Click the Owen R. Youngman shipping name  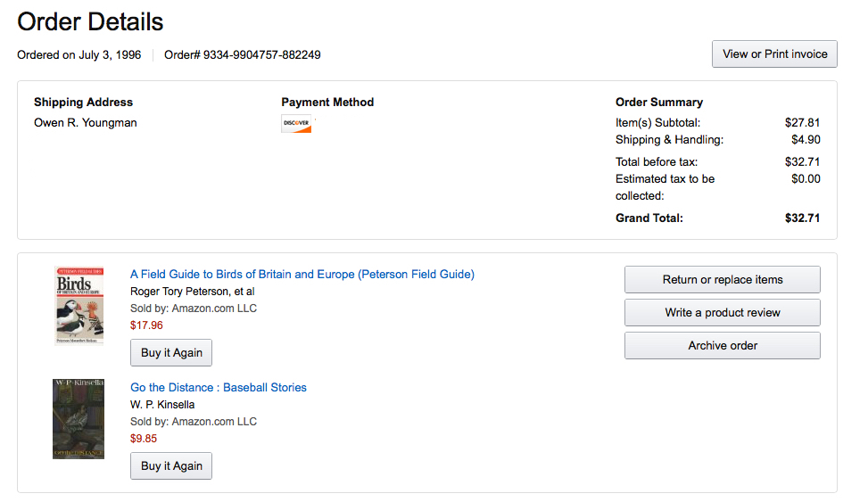(86, 123)
